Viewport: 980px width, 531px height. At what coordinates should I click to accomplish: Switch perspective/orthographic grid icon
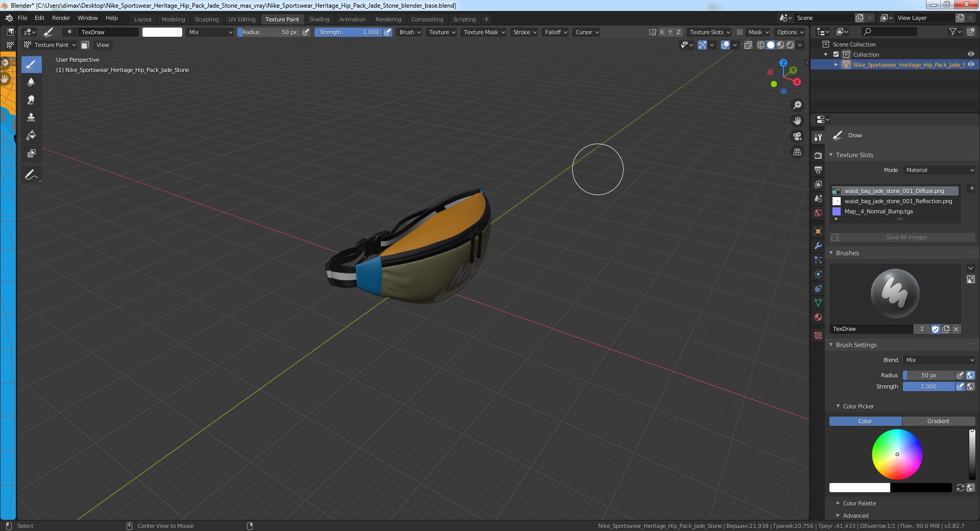pyautogui.click(x=797, y=152)
